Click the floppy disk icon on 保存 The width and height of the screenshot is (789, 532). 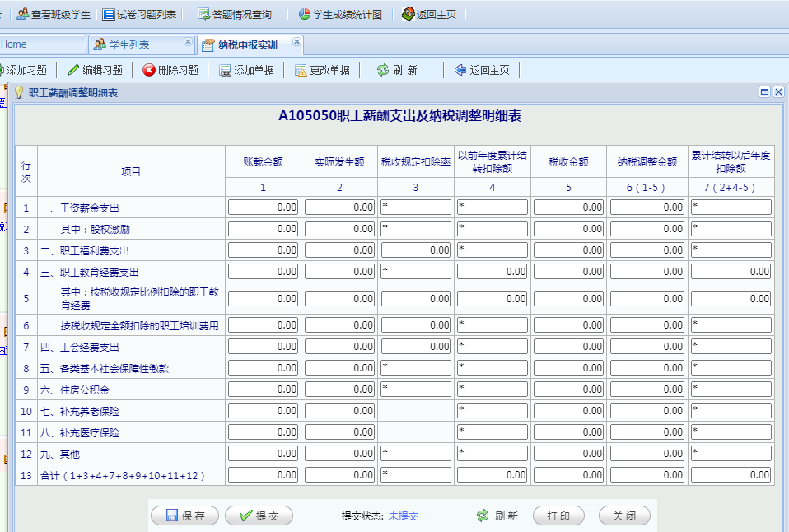point(172,516)
